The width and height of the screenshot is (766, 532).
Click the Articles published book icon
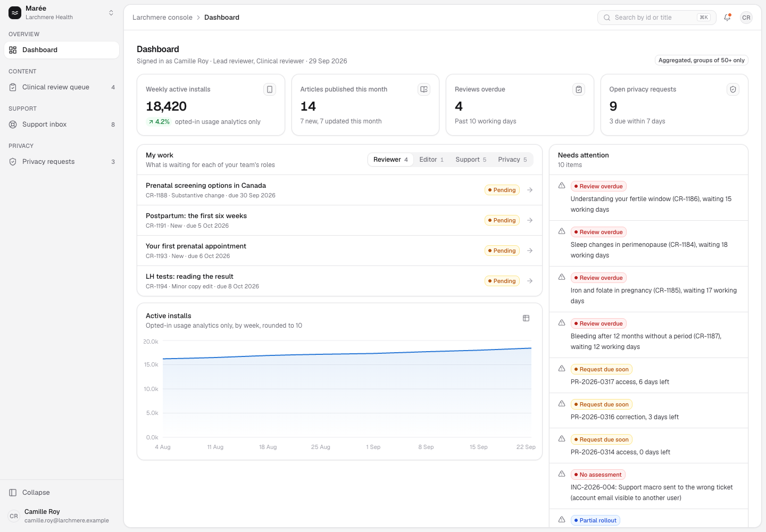pos(424,89)
